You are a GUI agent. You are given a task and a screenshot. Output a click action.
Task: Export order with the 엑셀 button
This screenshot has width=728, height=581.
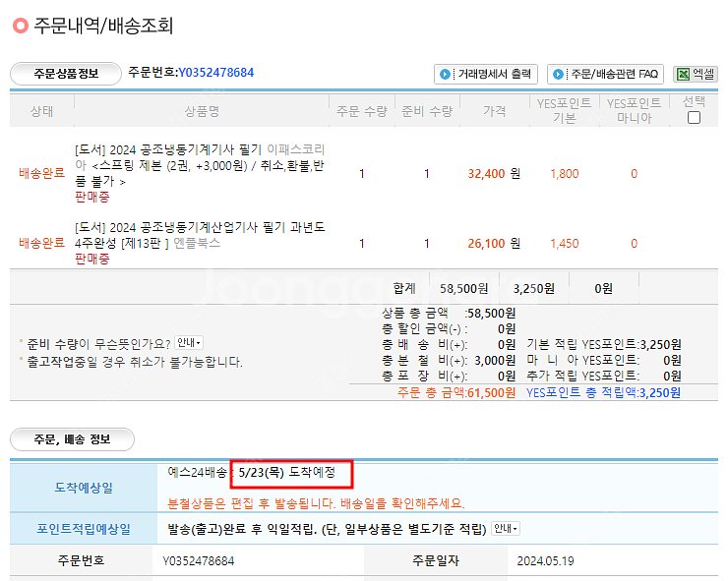point(696,75)
